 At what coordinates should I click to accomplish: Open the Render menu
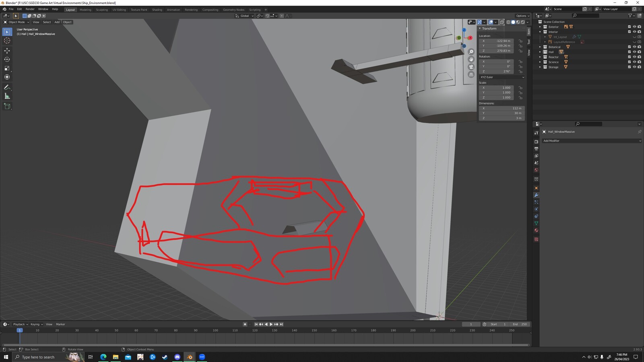tap(30, 9)
